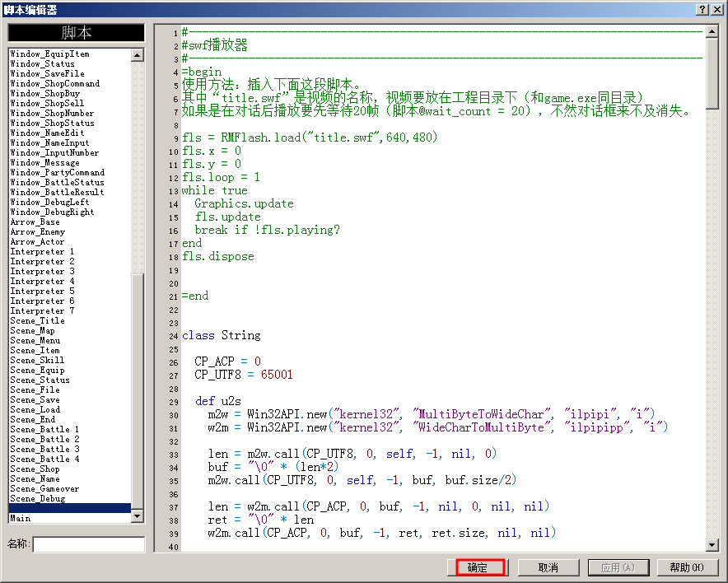Click the 确定 (OK) button
The width and height of the screenshot is (728, 583).
point(478,567)
